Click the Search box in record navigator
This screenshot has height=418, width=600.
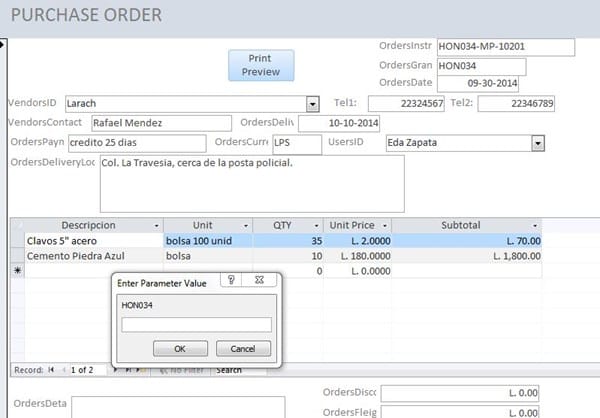tap(238, 370)
